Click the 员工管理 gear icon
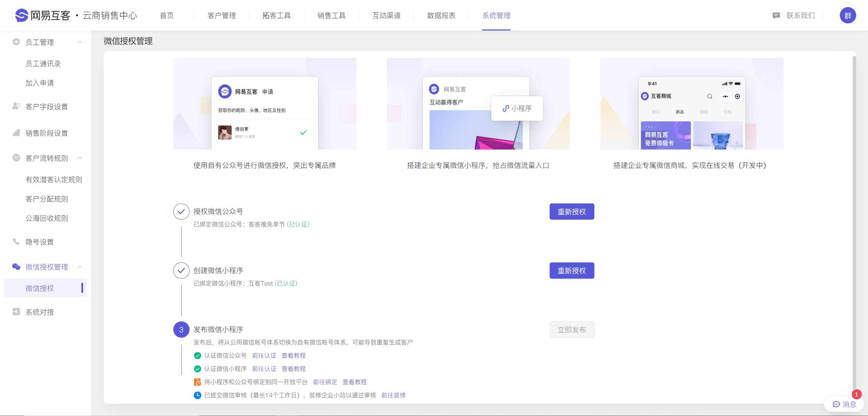 click(x=16, y=42)
